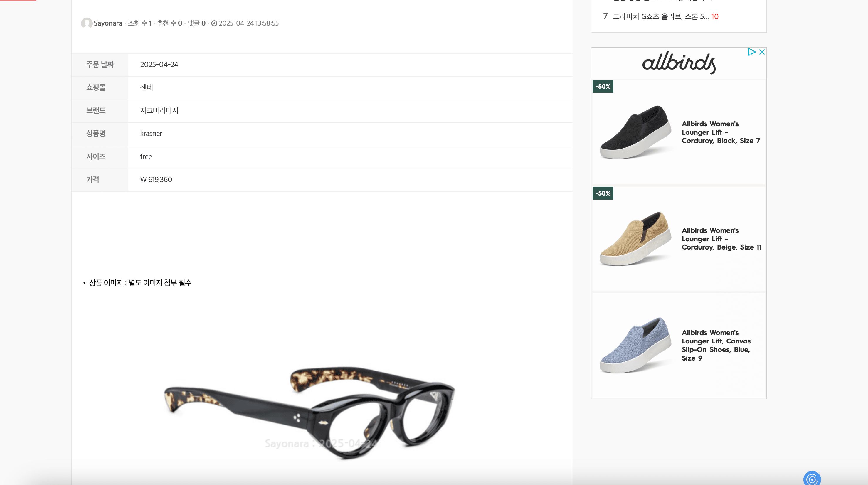
Task: Click the blue canvas slip-on shoe image
Action: point(636,345)
